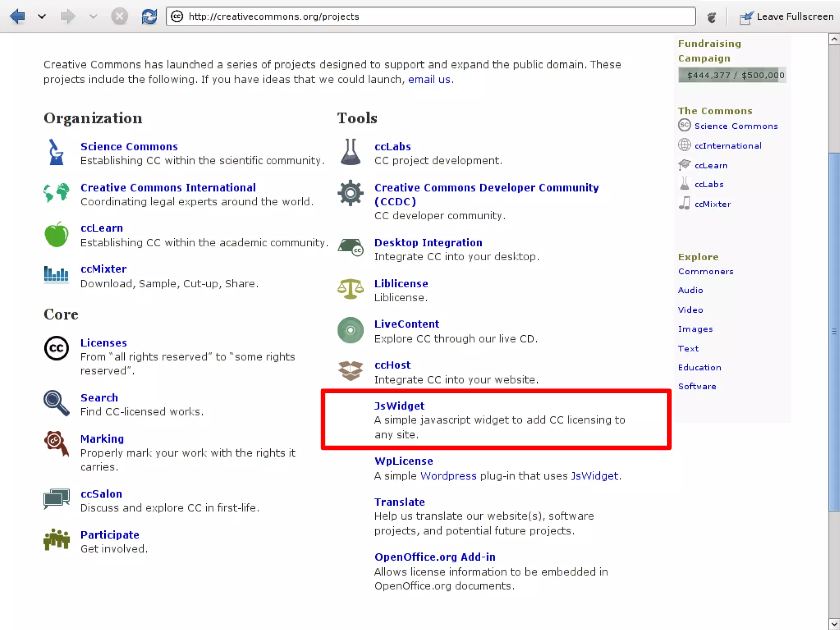Click the Liblicense scales icon
The width and height of the screenshot is (840, 630).
351,289
